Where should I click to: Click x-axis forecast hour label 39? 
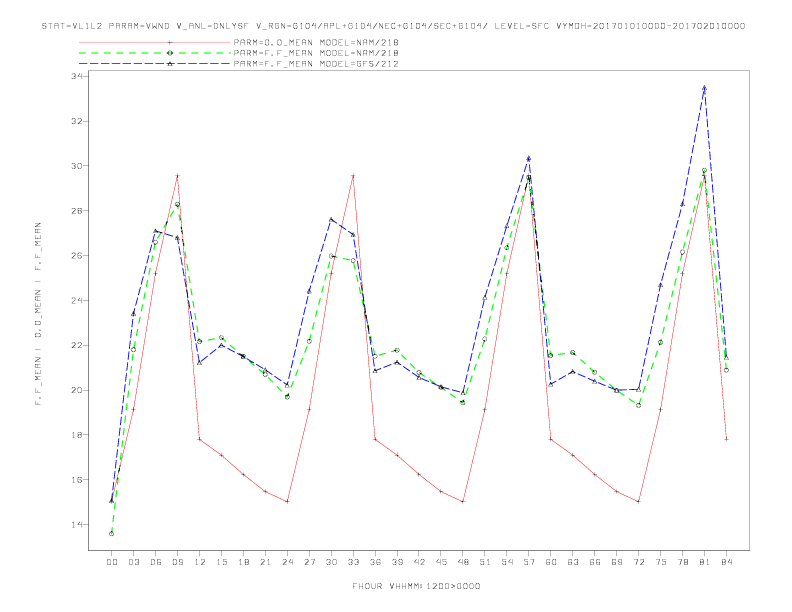[397, 562]
